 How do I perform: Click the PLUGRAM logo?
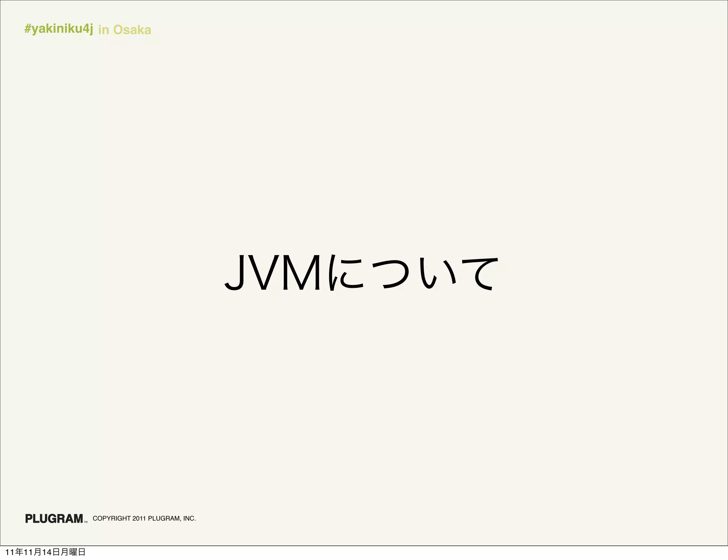pyautogui.click(x=54, y=518)
